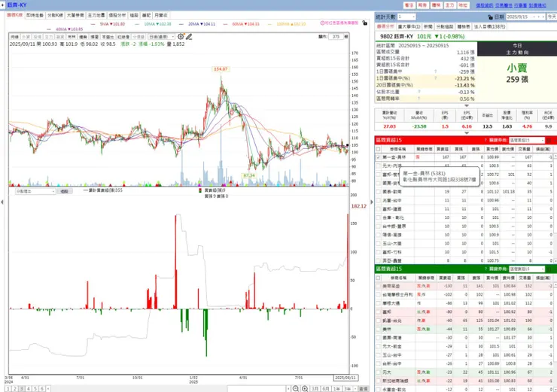Set range with the 6月 button
The height and width of the screenshot is (392, 557).
pos(326,389)
